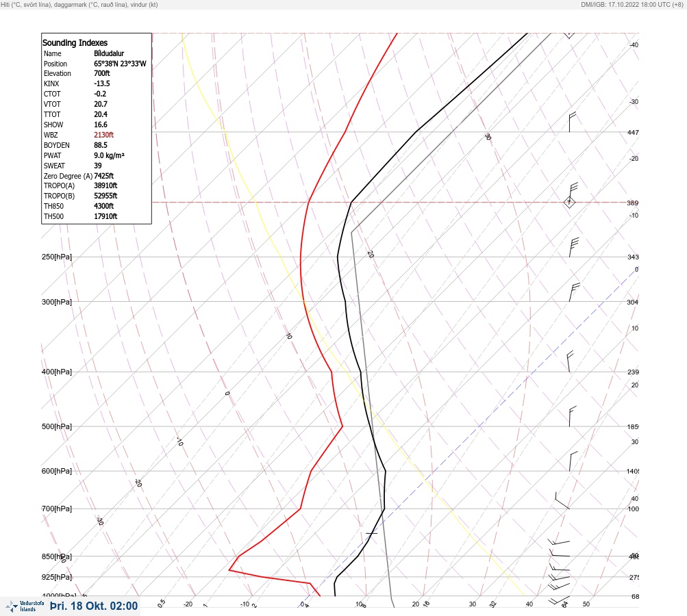The height and width of the screenshot is (616, 687).
Task: Select CTOT value '-0.2'
Action: tap(100, 94)
